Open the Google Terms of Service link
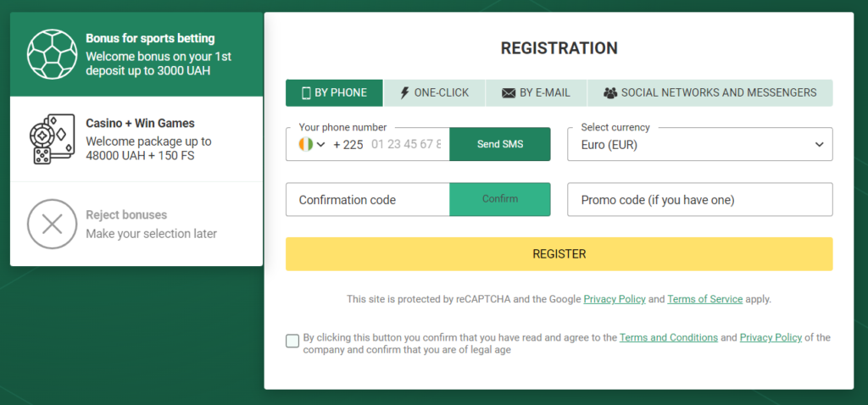Image resolution: width=868 pixels, height=405 pixels. [704, 299]
